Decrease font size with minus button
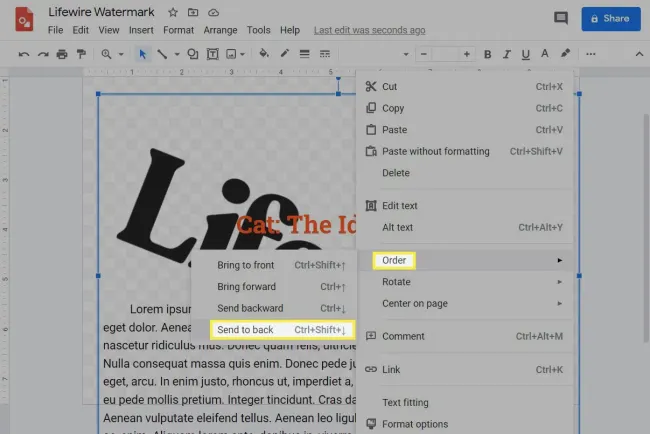Screen dimensions: 650x434 point(424,54)
